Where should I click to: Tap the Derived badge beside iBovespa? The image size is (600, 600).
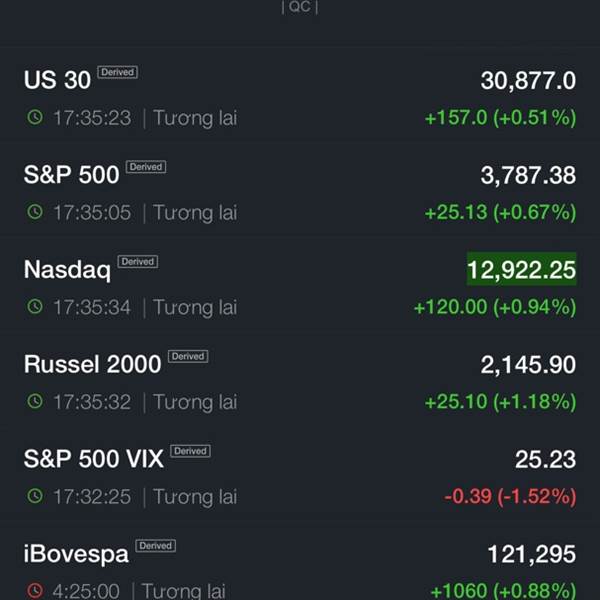tap(156, 546)
